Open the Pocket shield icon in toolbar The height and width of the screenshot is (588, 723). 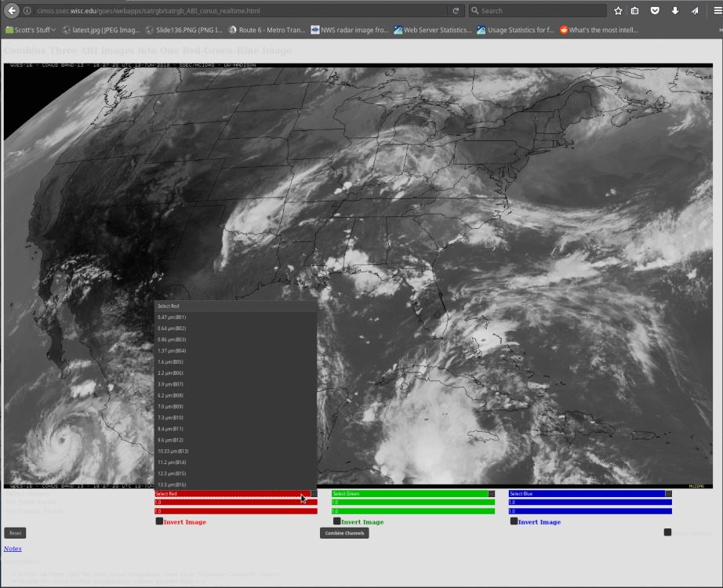(655, 11)
